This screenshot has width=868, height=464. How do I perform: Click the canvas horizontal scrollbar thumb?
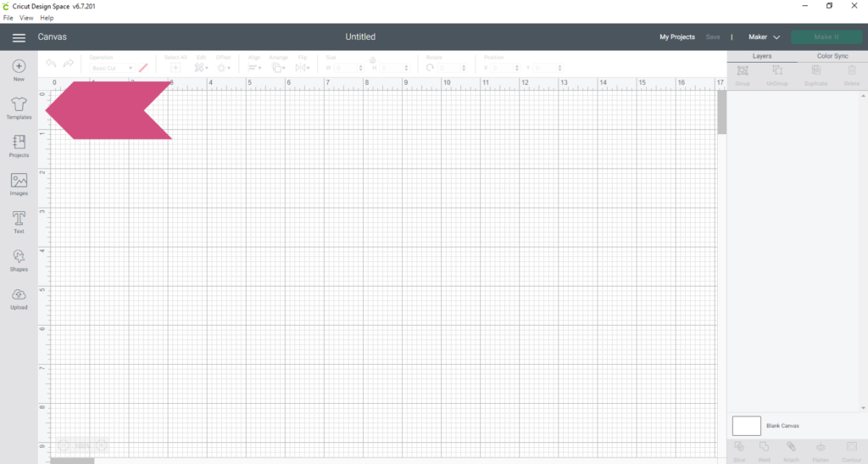[x=73, y=461]
